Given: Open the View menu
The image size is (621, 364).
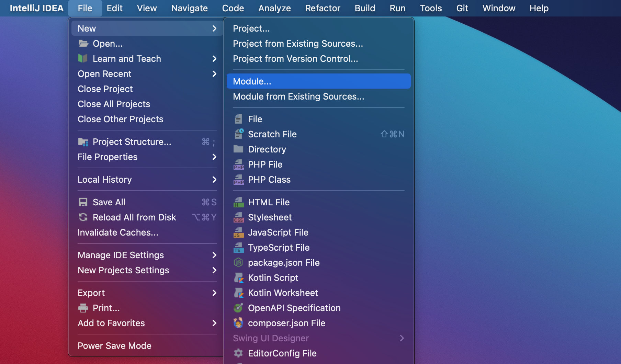Looking at the screenshot, I should pyautogui.click(x=147, y=8).
